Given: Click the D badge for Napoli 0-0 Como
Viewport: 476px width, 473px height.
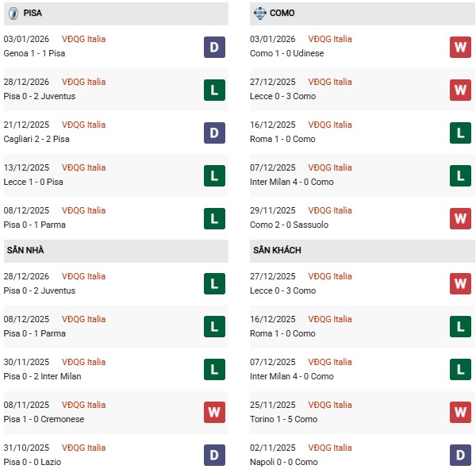Looking at the screenshot, I should click(x=460, y=456).
